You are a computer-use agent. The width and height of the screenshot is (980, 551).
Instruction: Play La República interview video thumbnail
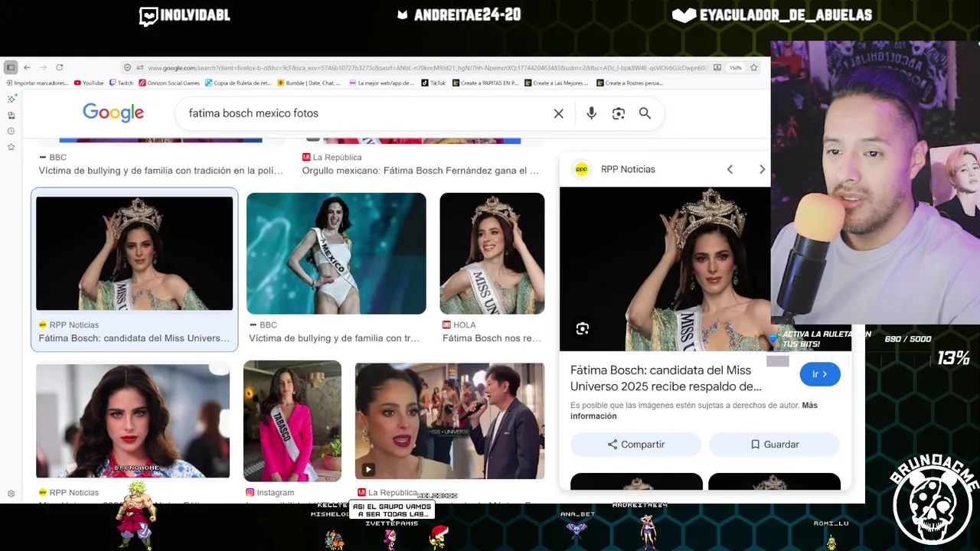[450, 421]
